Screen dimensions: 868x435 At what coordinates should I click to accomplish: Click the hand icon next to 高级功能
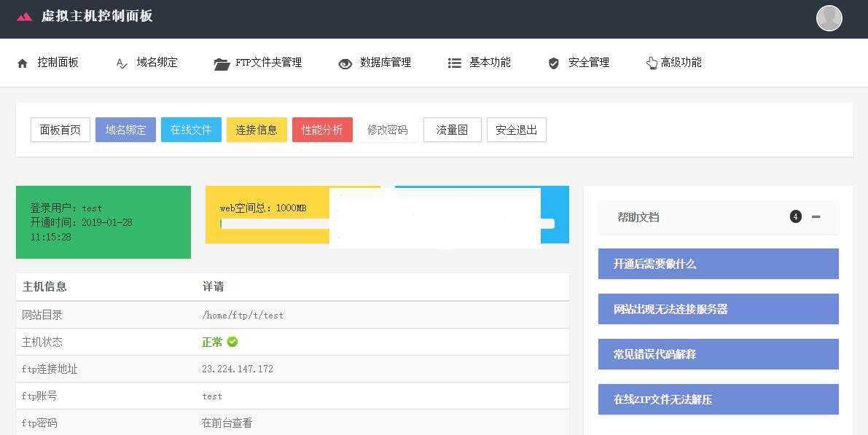click(652, 63)
